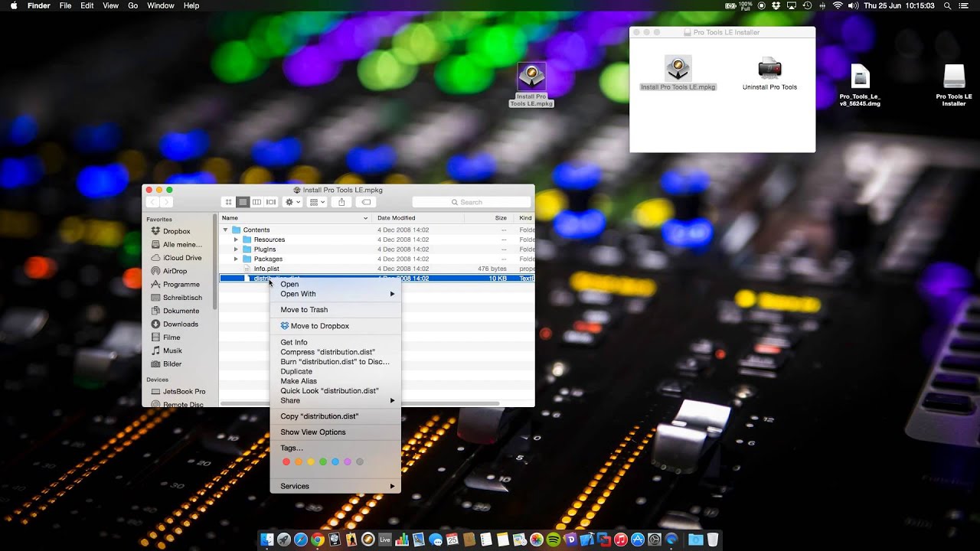
Task: Open the Open With submenu
Action: click(335, 294)
